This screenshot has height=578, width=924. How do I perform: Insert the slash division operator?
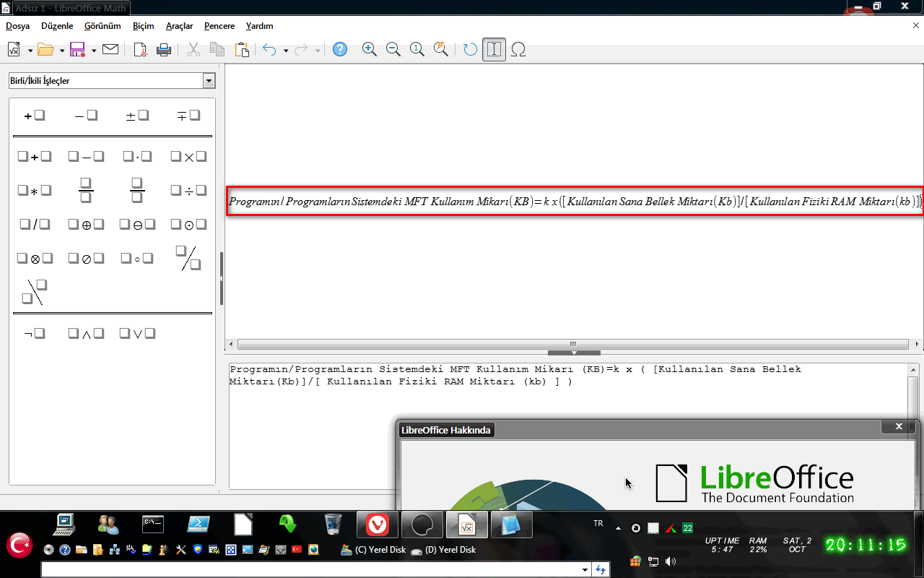pos(35,225)
